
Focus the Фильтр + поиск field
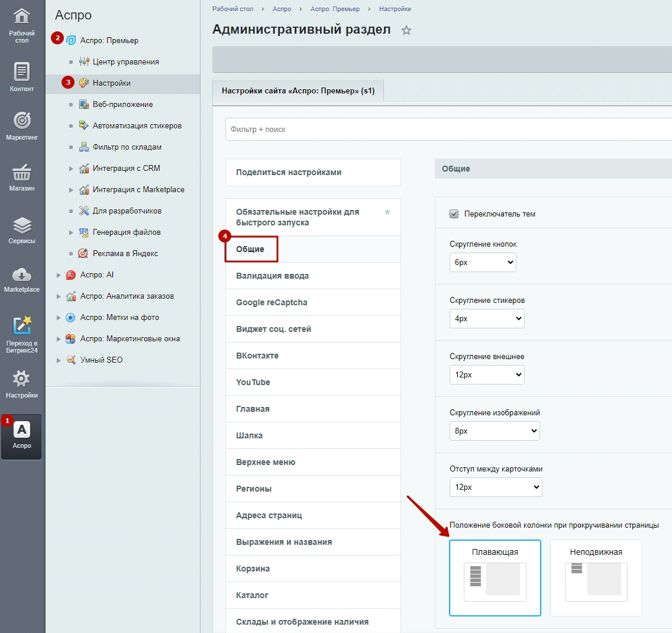click(x=449, y=130)
